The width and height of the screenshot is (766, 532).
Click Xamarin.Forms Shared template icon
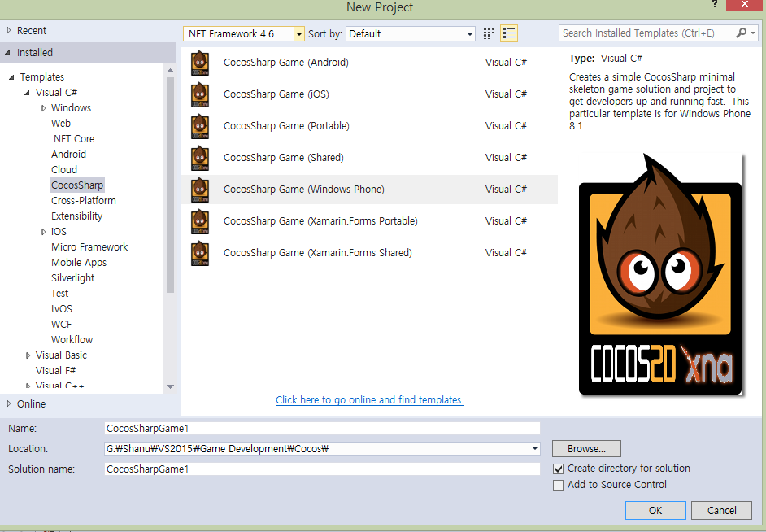200,254
